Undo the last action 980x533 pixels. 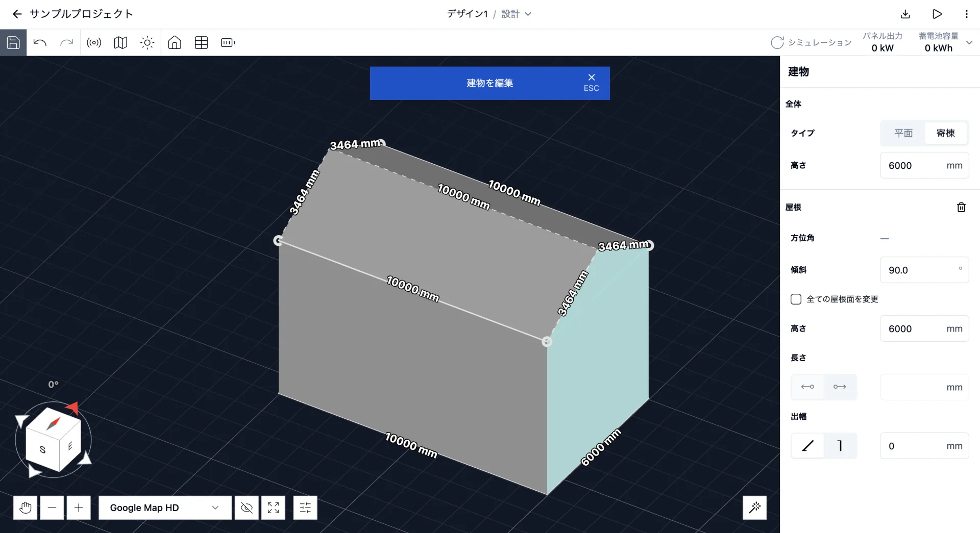click(40, 43)
